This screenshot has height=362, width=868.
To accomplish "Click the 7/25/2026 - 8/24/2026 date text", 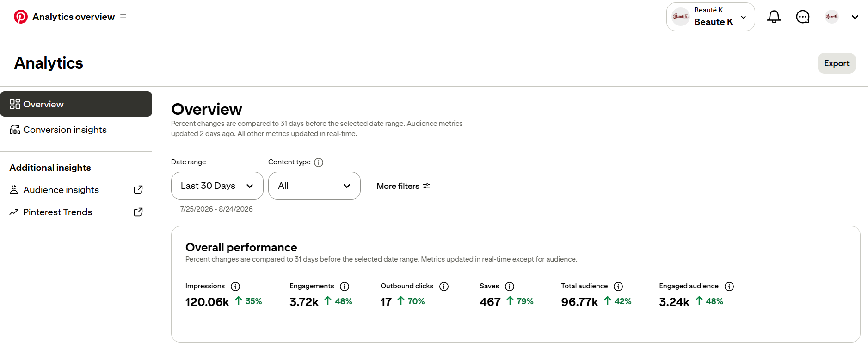I will (216, 209).
